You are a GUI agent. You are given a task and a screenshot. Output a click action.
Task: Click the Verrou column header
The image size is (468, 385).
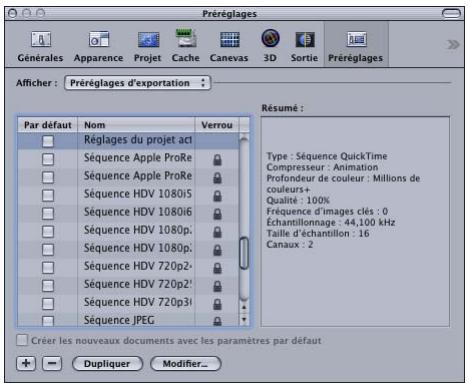click(217, 125)
